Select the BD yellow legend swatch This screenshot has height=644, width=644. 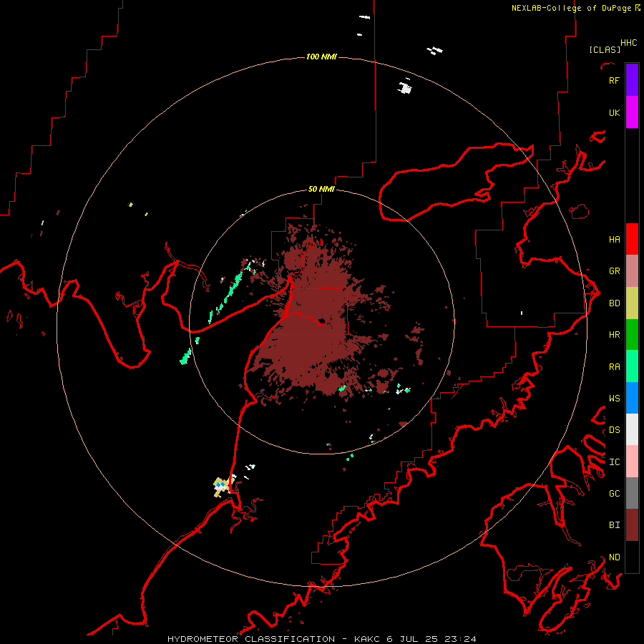tap(632, 303)
